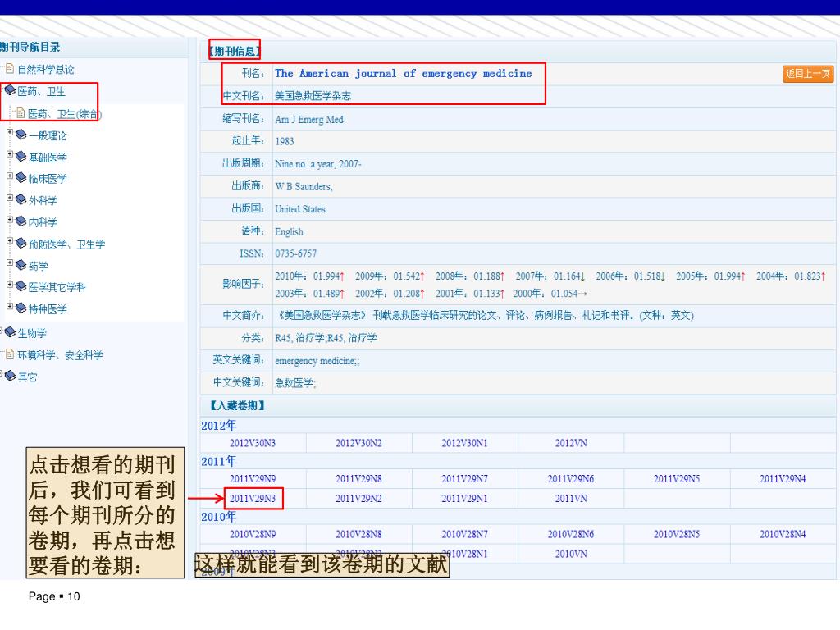Open 自然科学总论 category
The height and width of the screenshot is (630, 840).
(x=46, y=69)
